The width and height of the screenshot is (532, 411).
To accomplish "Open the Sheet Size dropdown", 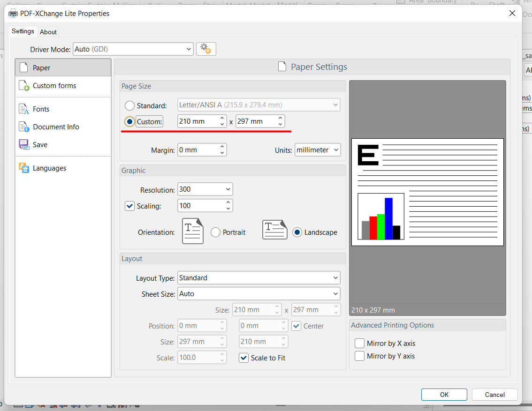I will point(258,294).
